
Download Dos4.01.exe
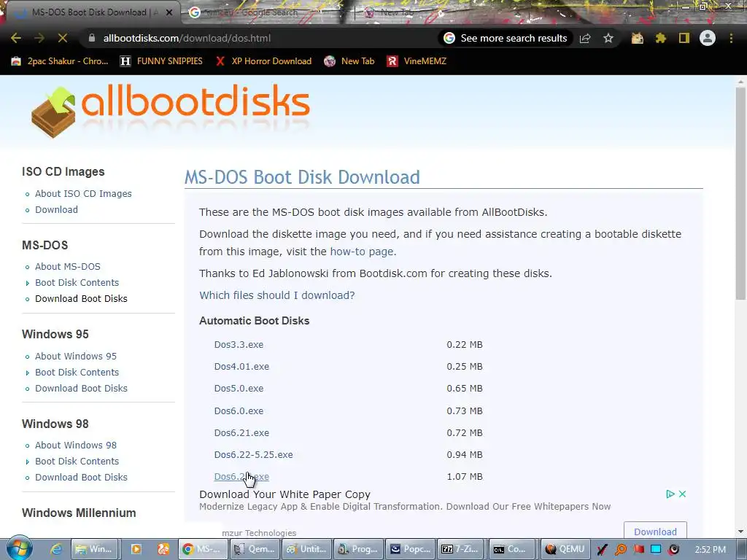[241, 366]
